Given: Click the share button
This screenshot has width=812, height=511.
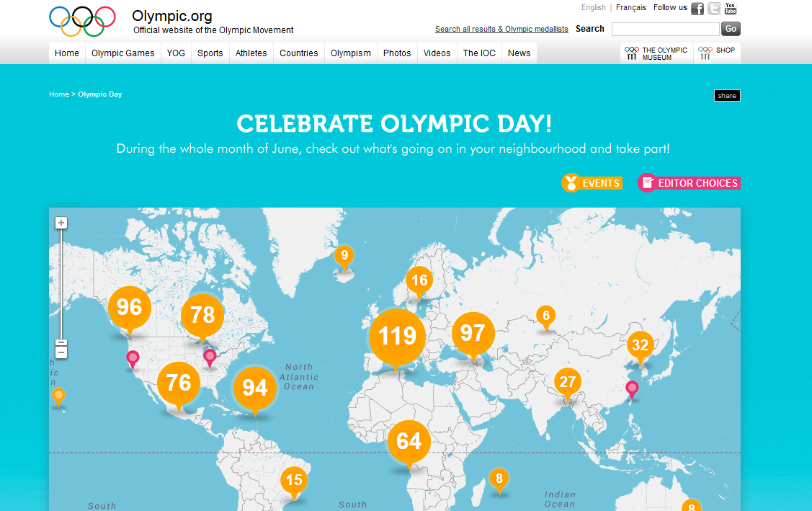Looking at the screenshot, I should click(727, 96).
